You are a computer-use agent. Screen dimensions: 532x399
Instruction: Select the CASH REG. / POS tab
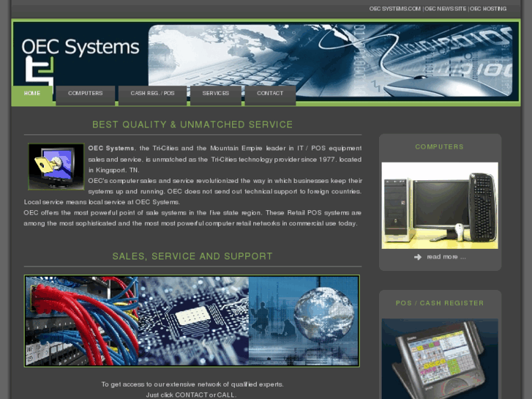point(152,94)
